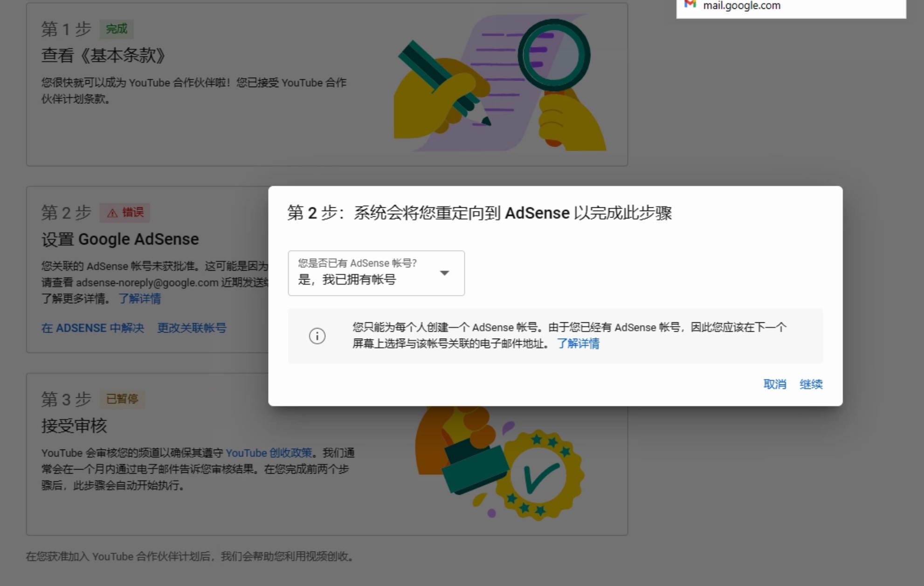The height and width of the screenshot is (586, 924).
Task: Click the 设置 Google AdSense heading
Action: click(120, 239)
